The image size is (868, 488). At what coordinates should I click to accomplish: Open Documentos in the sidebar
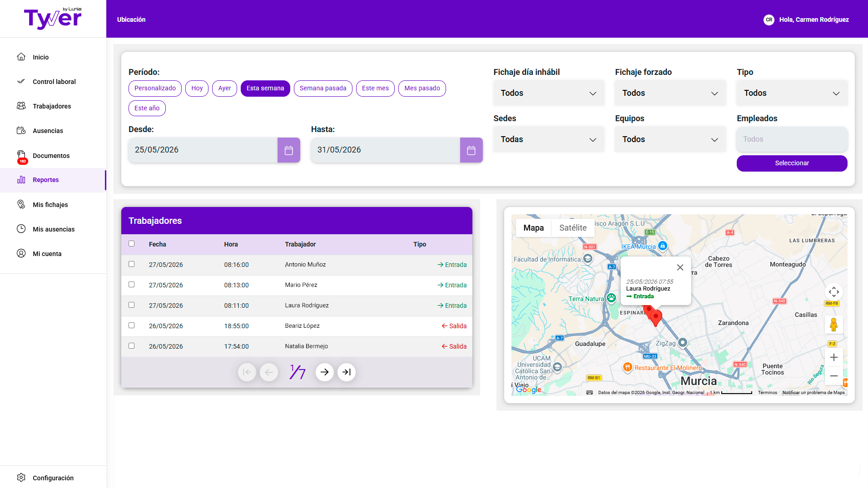point(53,156)
